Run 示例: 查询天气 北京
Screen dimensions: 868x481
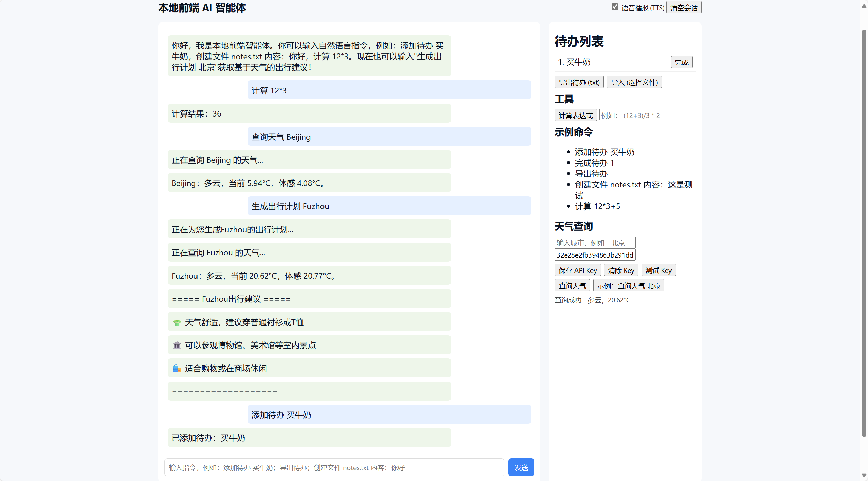point(629,285)
